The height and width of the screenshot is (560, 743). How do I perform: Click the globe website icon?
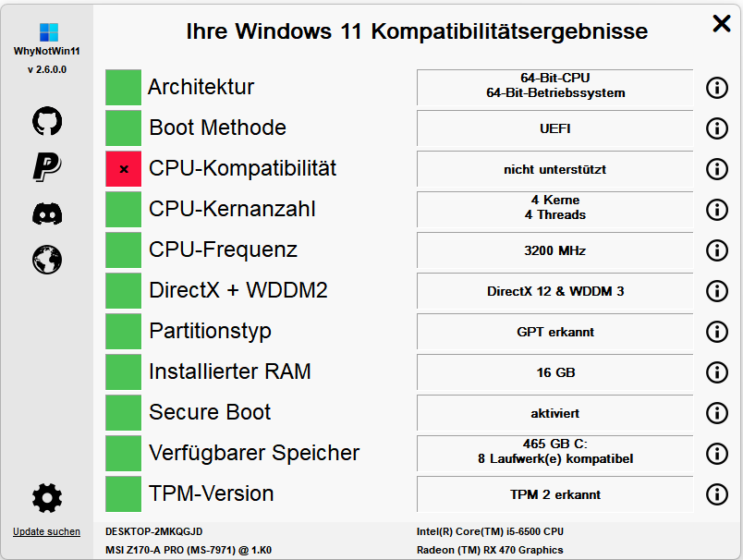[47, 260]
